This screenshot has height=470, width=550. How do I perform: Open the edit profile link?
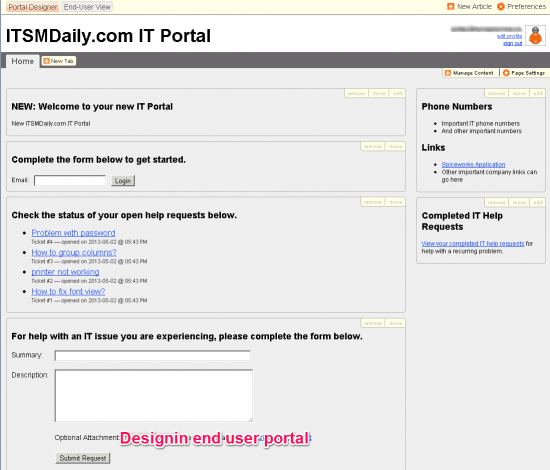(509, 36)
